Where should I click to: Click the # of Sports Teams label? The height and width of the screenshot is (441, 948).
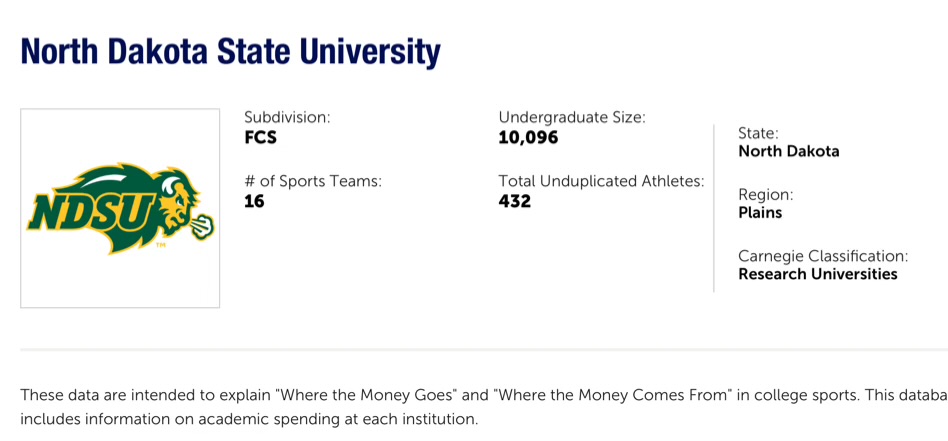click(x=313, y=181)
